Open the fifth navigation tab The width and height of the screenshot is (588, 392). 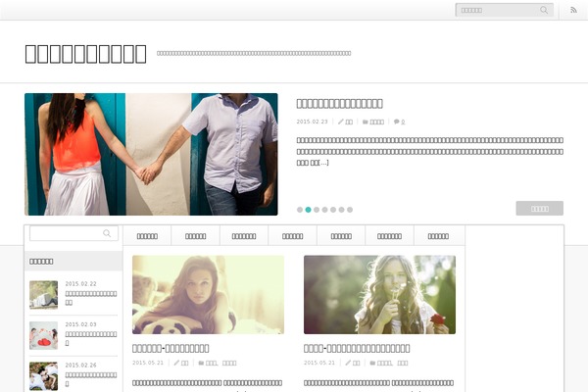(x=341, y=236)
